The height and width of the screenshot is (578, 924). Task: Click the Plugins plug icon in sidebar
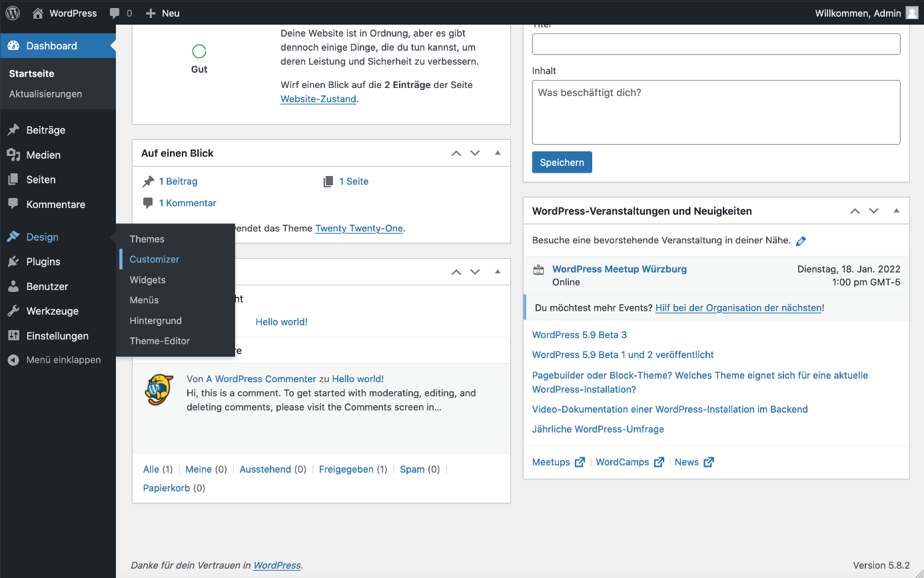point(13,261)
